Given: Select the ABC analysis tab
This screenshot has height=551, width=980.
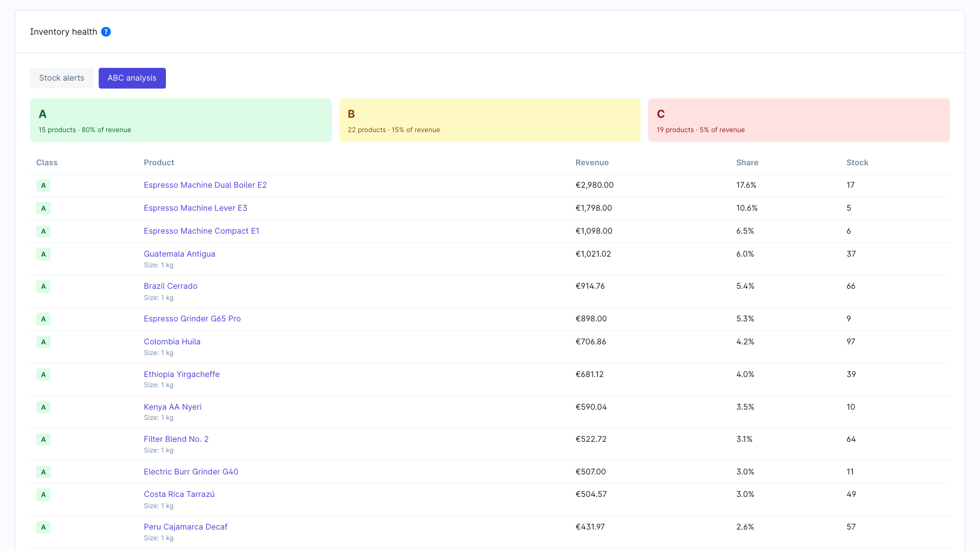Looking at the screenshot, I should pos(132,78).
